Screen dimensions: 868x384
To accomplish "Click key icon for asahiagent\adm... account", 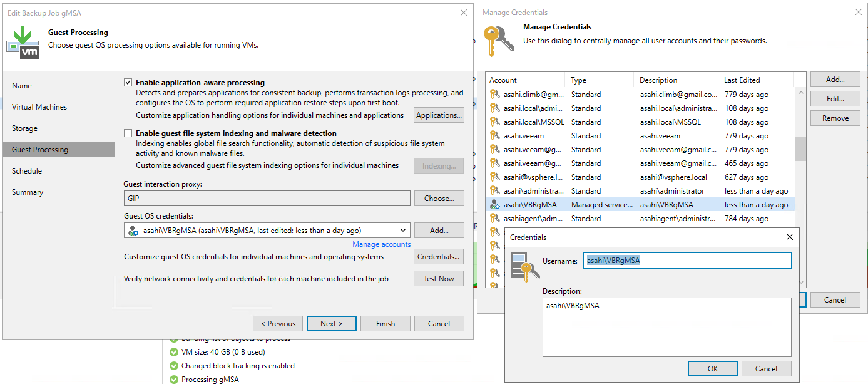I will [495, 219].
